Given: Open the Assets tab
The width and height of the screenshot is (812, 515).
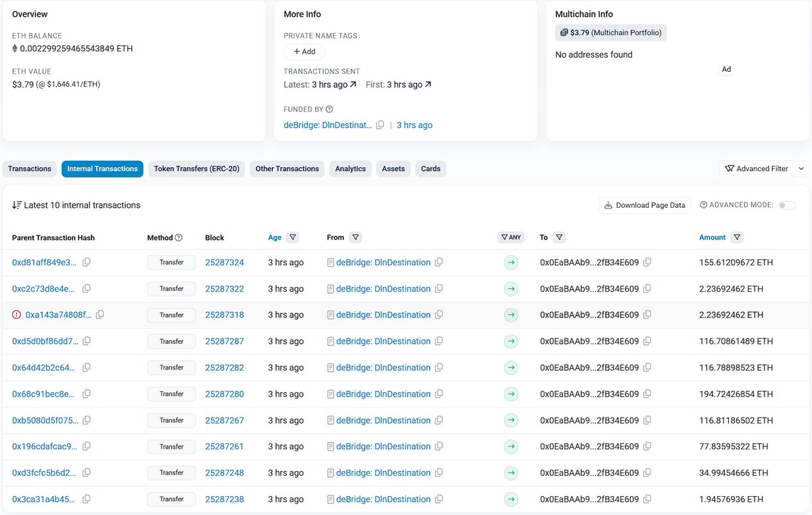Looking at the screenshot, I should [393, 169].
